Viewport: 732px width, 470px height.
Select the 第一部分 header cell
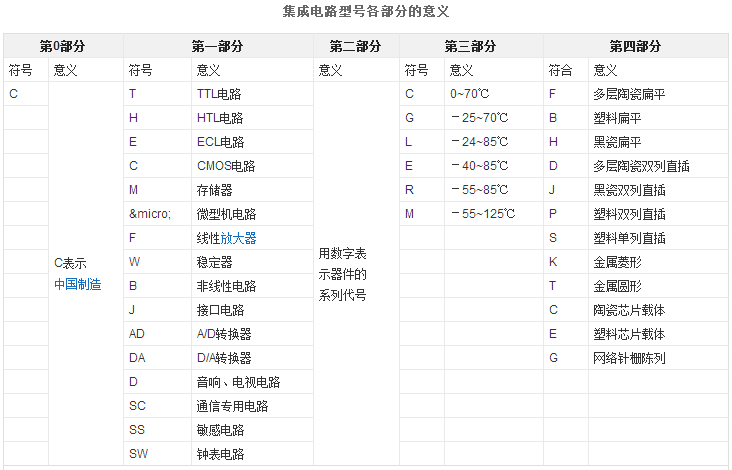pos(218,46)
